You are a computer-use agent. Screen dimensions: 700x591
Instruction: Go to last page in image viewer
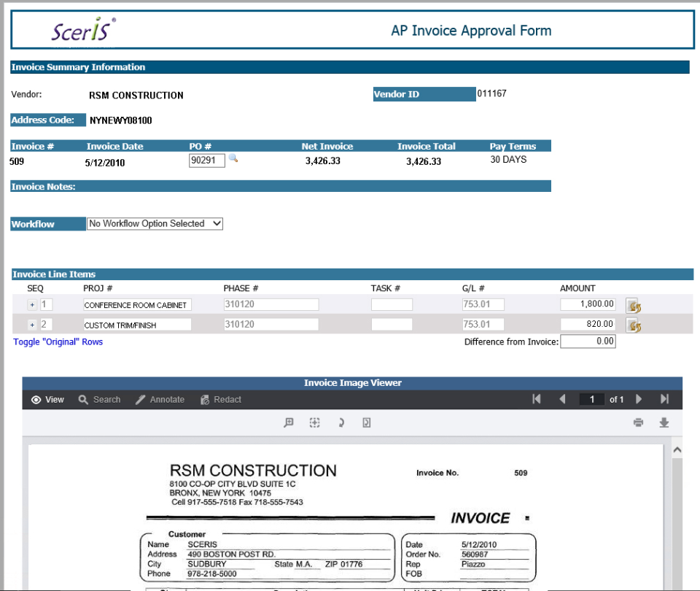tap(665, 399)
